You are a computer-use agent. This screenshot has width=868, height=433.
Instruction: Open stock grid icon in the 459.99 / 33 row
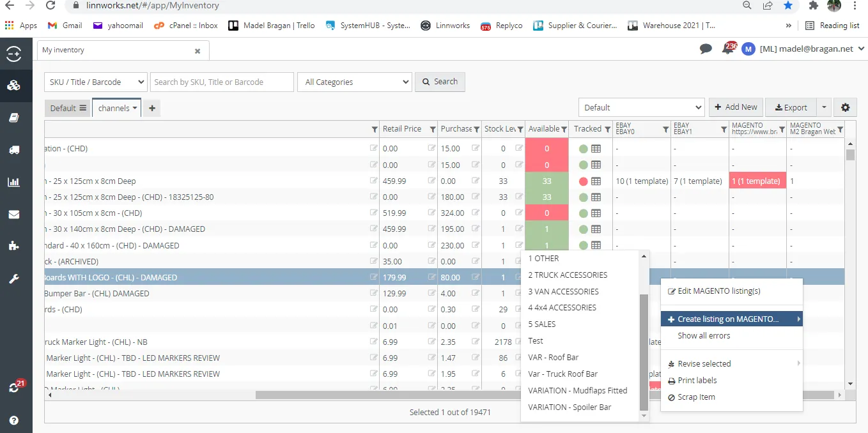(x=596, y=181)
